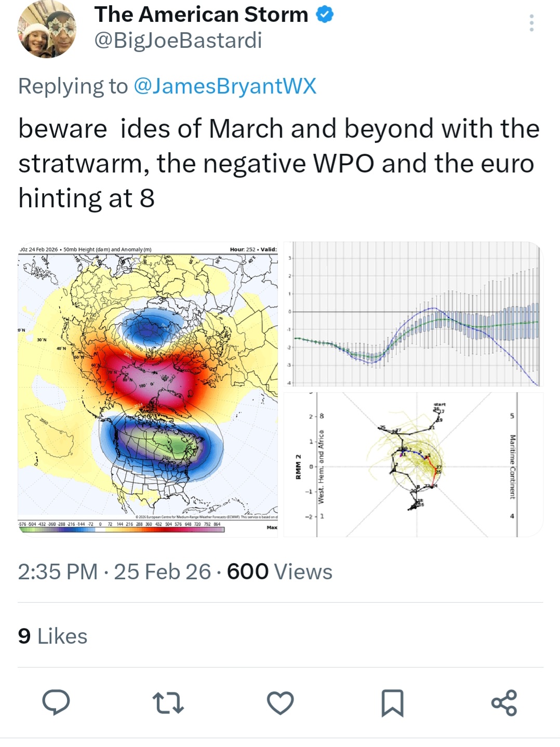Tap the reply speech bubble icon

coord(56,702)
